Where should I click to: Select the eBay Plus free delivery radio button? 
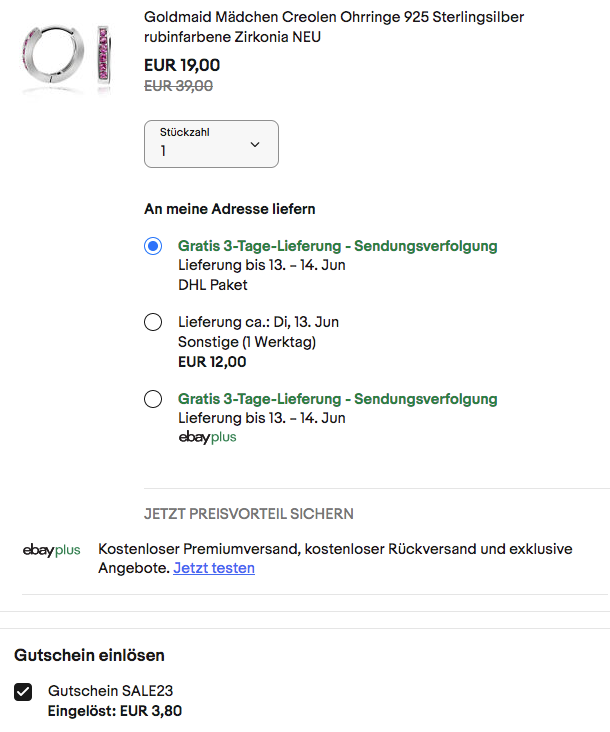[x=153, y=399]
